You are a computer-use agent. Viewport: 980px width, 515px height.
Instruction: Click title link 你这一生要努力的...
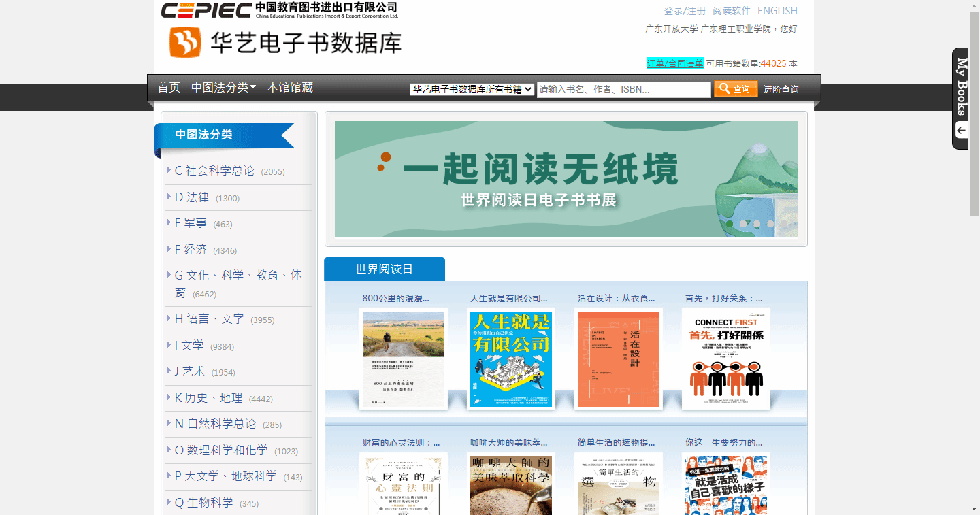(723, 443)
